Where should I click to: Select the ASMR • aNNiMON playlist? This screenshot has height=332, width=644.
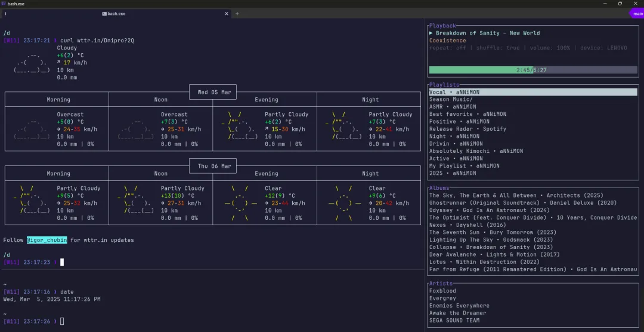[x=454, y=106]
